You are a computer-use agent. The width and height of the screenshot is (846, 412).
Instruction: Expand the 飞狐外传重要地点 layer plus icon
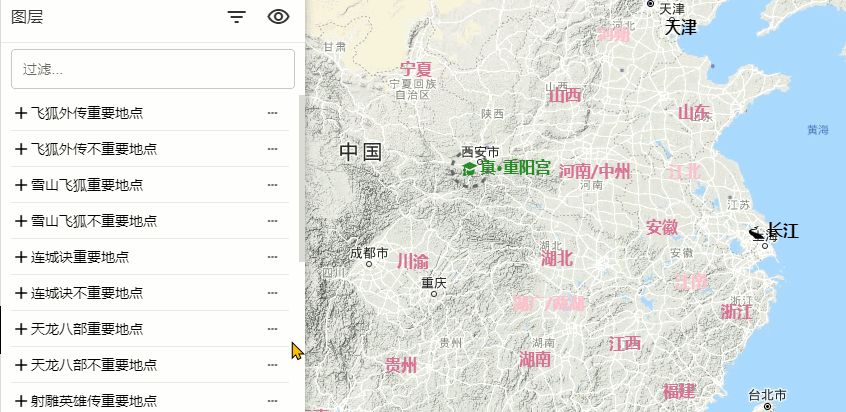point(21,113)
